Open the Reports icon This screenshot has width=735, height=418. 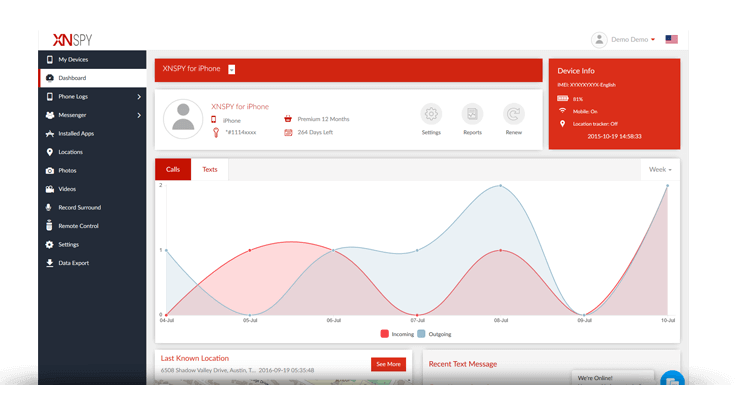click(x=472, y=114)
